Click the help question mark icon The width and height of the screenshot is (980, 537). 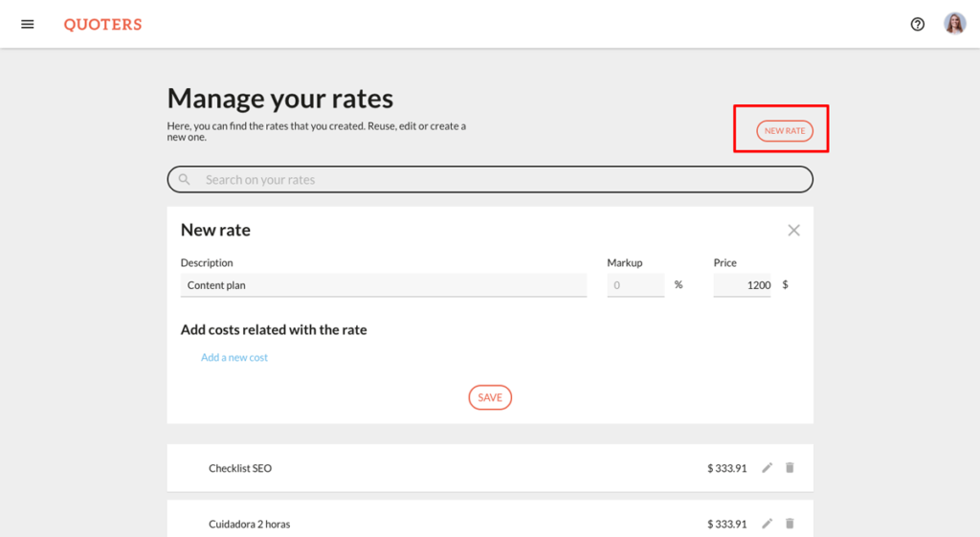click(x=918, y=24)
